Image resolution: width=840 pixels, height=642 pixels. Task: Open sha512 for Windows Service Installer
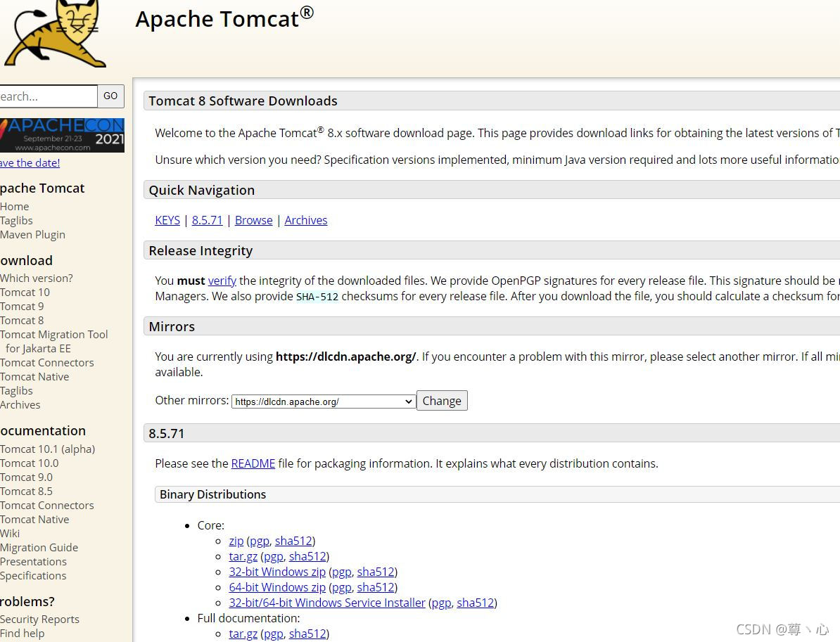coord(475,603)
